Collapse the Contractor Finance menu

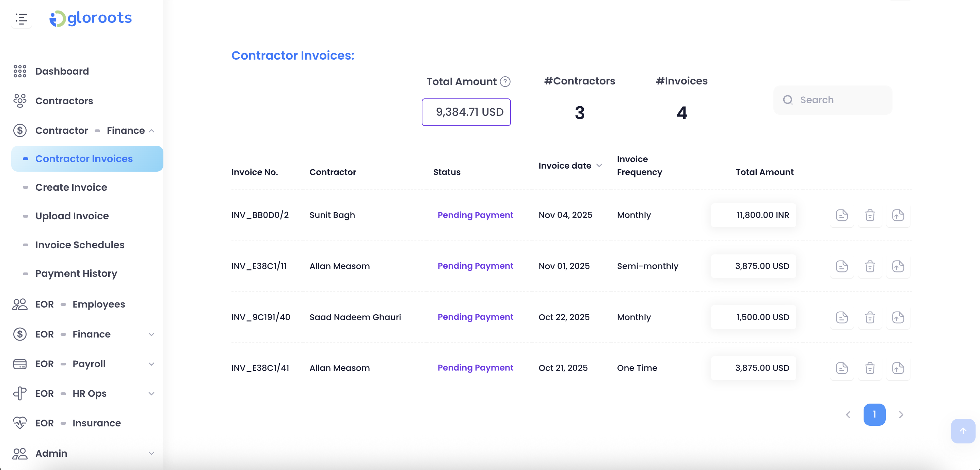(151, 130)
